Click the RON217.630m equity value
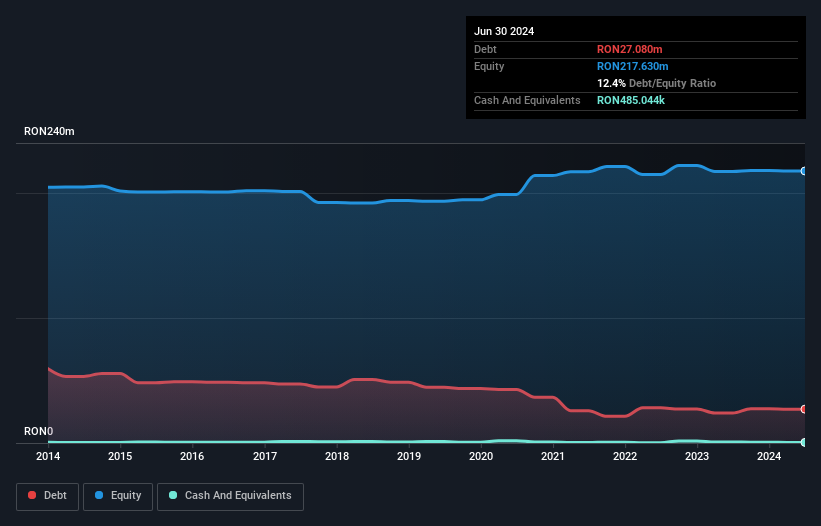This screenshot has width=821, height=526. tap(633, 66)
